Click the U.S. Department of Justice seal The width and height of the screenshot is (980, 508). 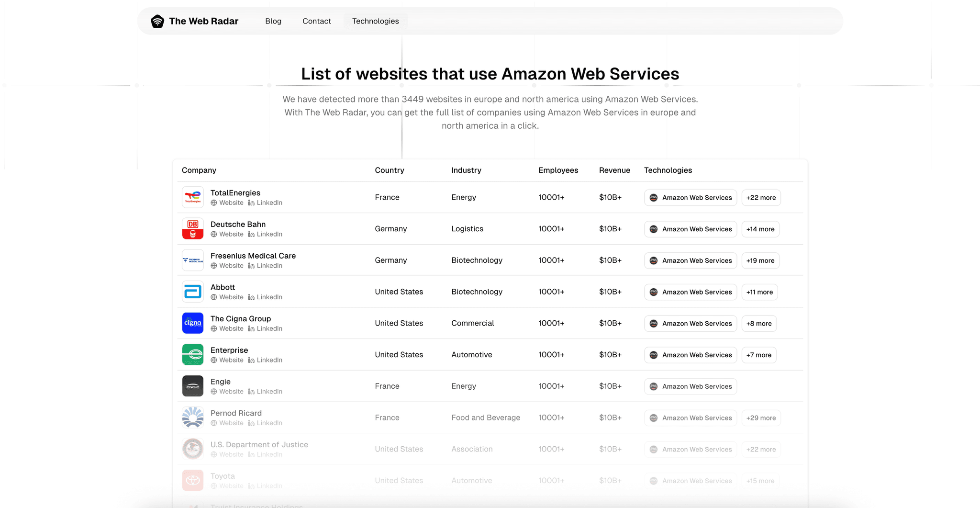click(x=193, y=449)
